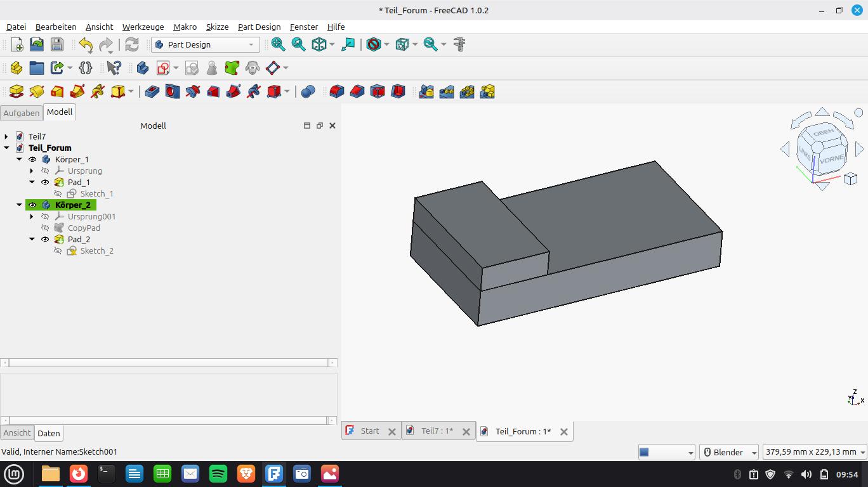Click the measure caliper icon
The height and width of the screenshot is (487, 868).
459,44
